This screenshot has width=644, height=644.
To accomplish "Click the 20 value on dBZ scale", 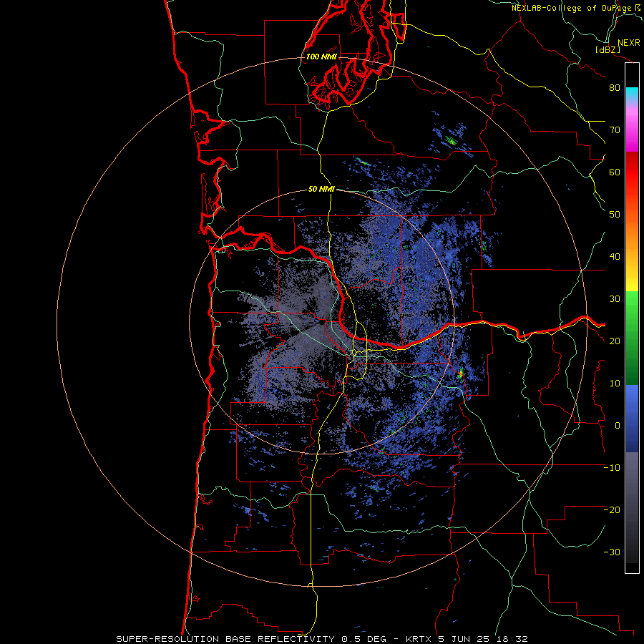I will [x=615, y=341].
